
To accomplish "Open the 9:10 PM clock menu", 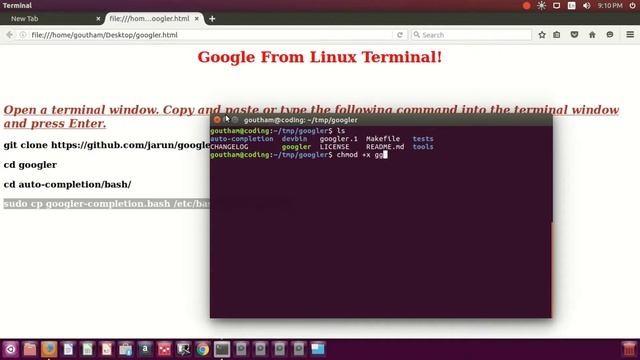I will 610,6.
